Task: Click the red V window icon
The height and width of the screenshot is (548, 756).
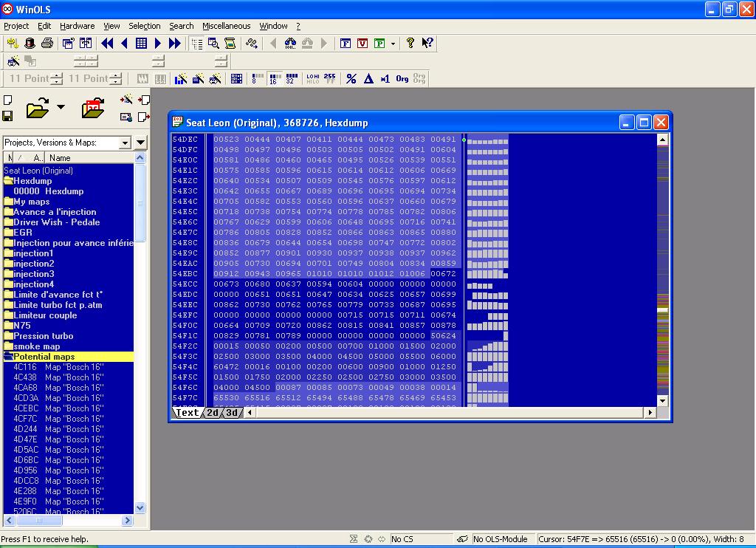Action: coord(362,44)
